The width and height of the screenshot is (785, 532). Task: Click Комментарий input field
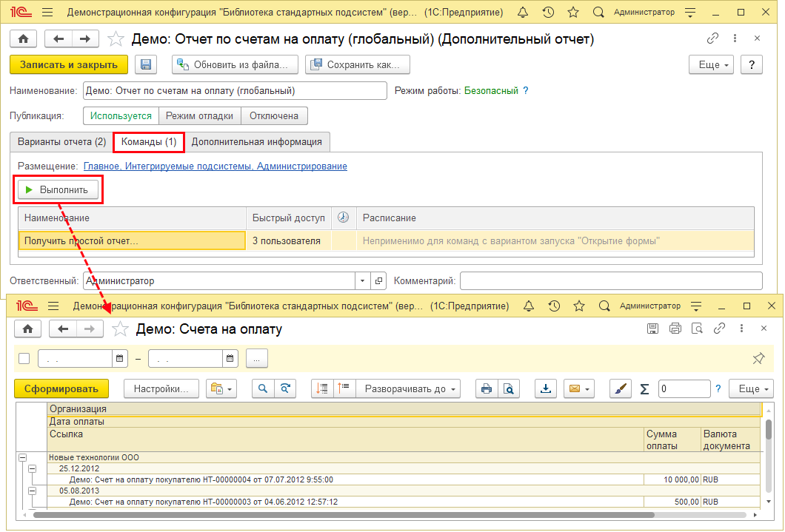coord(611,281)
